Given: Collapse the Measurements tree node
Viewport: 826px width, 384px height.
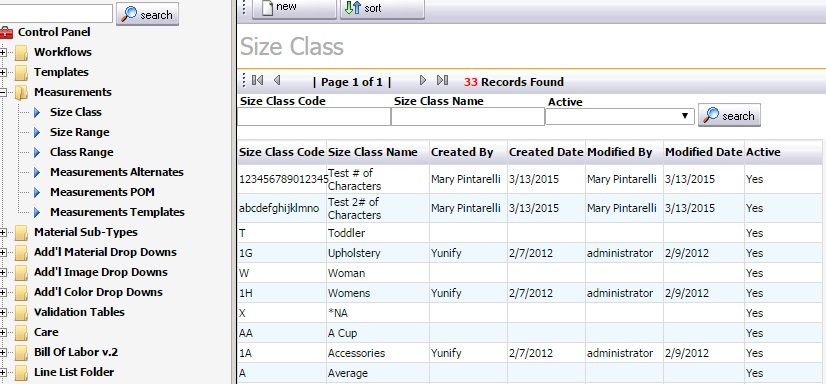Looking at the screenshot, I should click(x=3, y=93).
